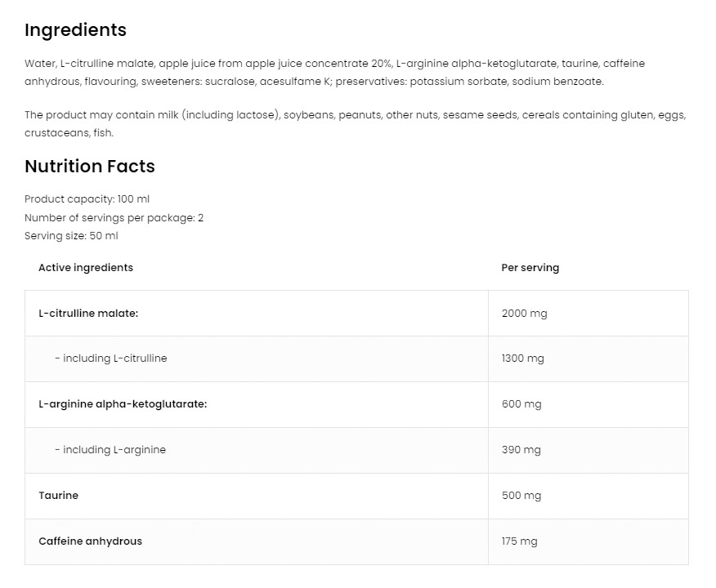Click the 2000 mg value cell
Image resolution: width=716 pixels, height=588 pixels.
pos(524,314)
